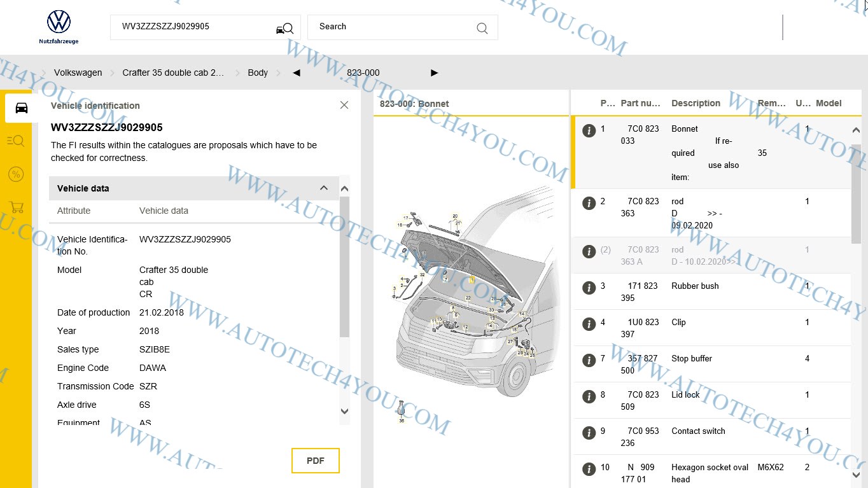The image size is (868, 488).
Task: Close the Vehicle identification panel
Action: 344,105
